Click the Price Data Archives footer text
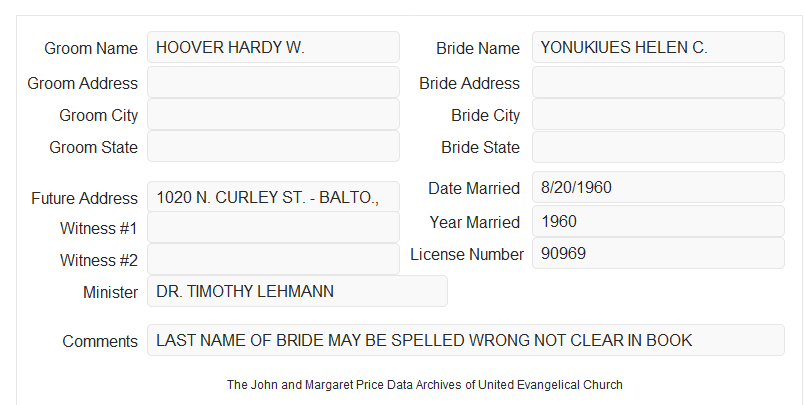This screenshot has height=405, width=805. (425, 385)
